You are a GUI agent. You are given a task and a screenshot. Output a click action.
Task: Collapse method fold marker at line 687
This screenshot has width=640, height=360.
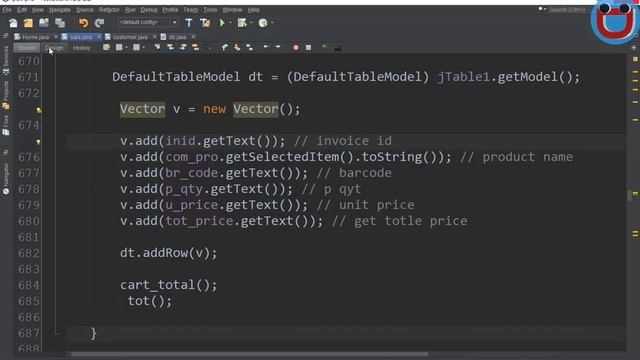click(x=57, y=333)
